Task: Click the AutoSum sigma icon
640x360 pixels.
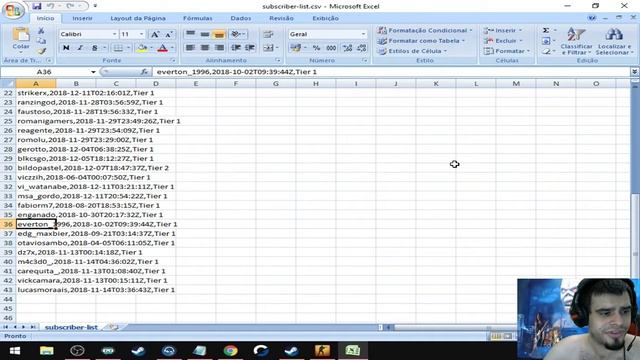Action: tap(545, 30)
